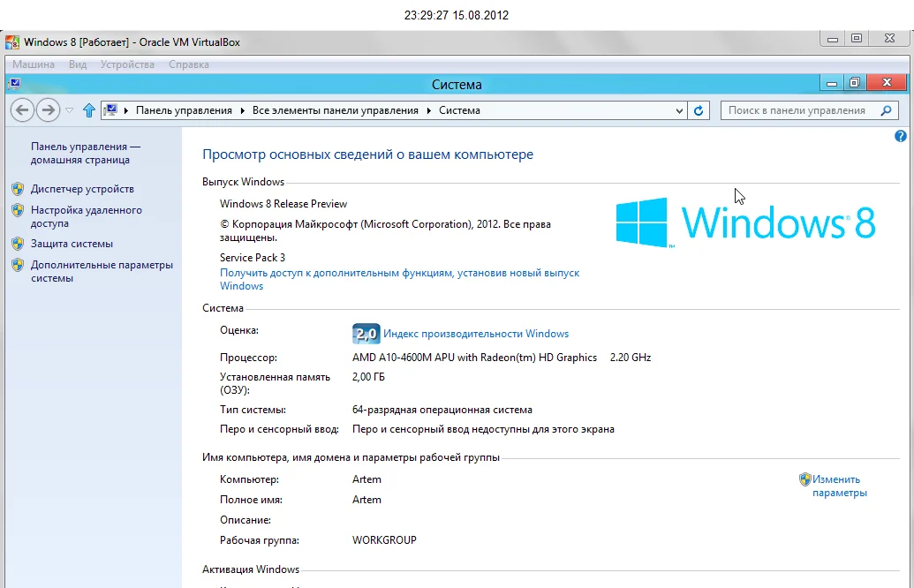Minimize the Система window

[x=832, y=83]
